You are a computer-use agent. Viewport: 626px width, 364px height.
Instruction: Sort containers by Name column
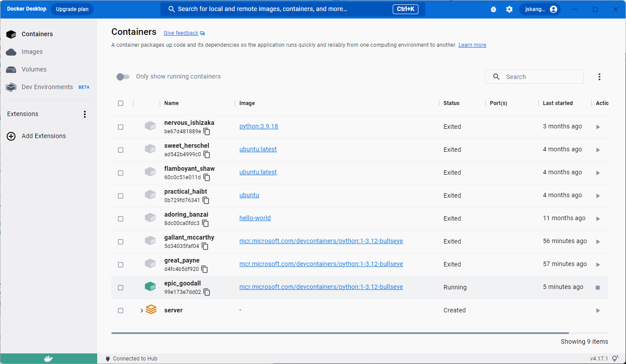[171, 103]
